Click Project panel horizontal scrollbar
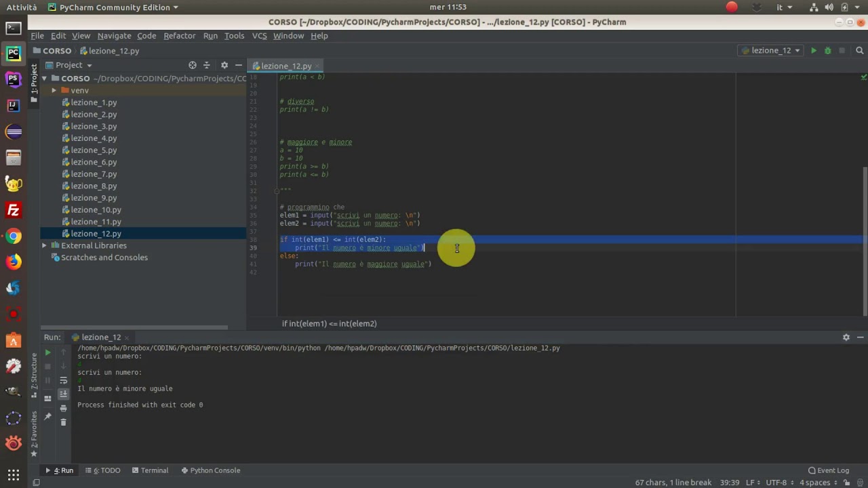The image size is (868, 488). pos(134,327)
